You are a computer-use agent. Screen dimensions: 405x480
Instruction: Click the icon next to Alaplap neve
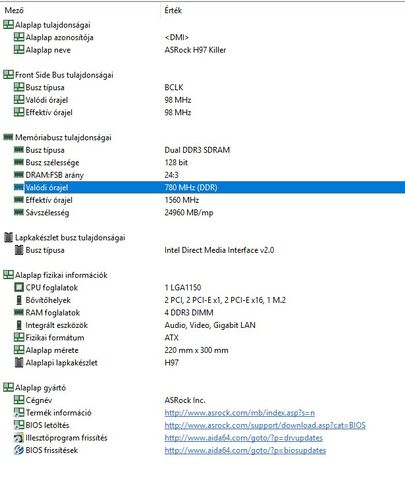click(x=19, y=50)
